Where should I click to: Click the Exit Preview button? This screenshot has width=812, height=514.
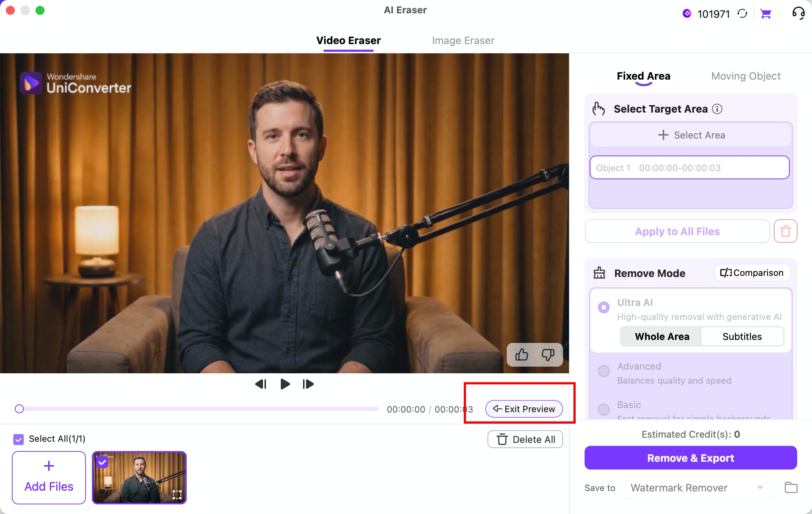click(524, 409)
